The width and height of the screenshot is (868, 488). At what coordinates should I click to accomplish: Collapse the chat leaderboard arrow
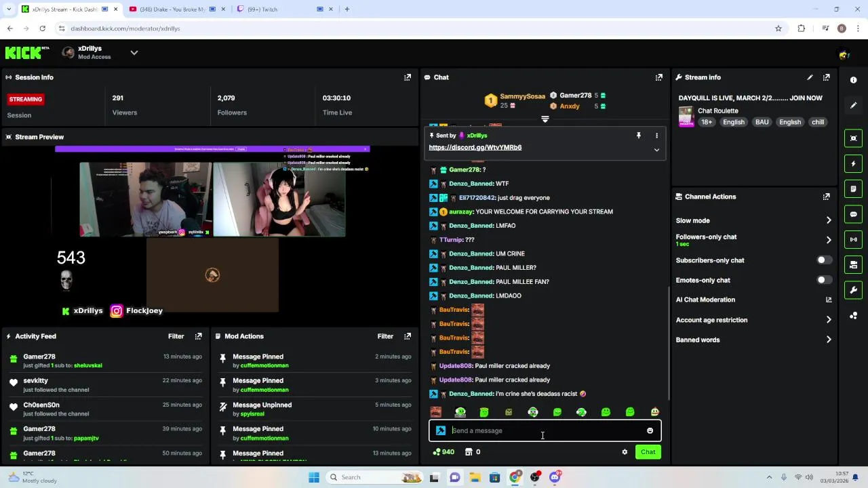[x=545, y=119]
